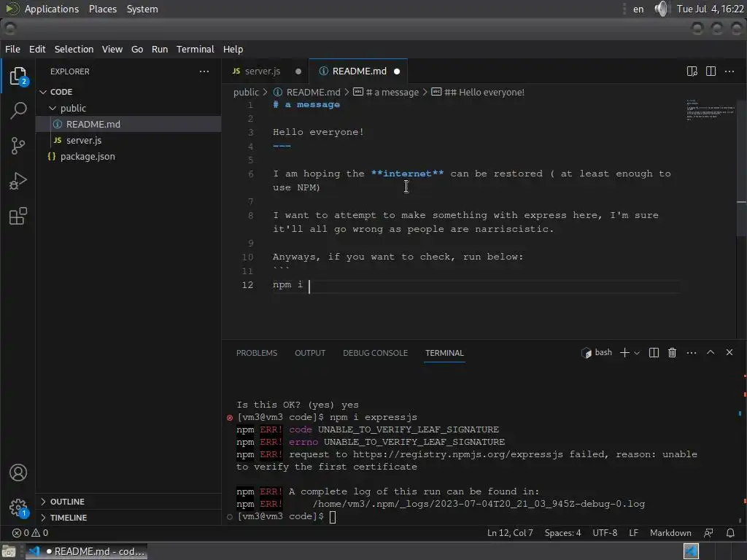747x560 pixels.
Task: Open the Accounts menu icon
Action: [18, 472]
